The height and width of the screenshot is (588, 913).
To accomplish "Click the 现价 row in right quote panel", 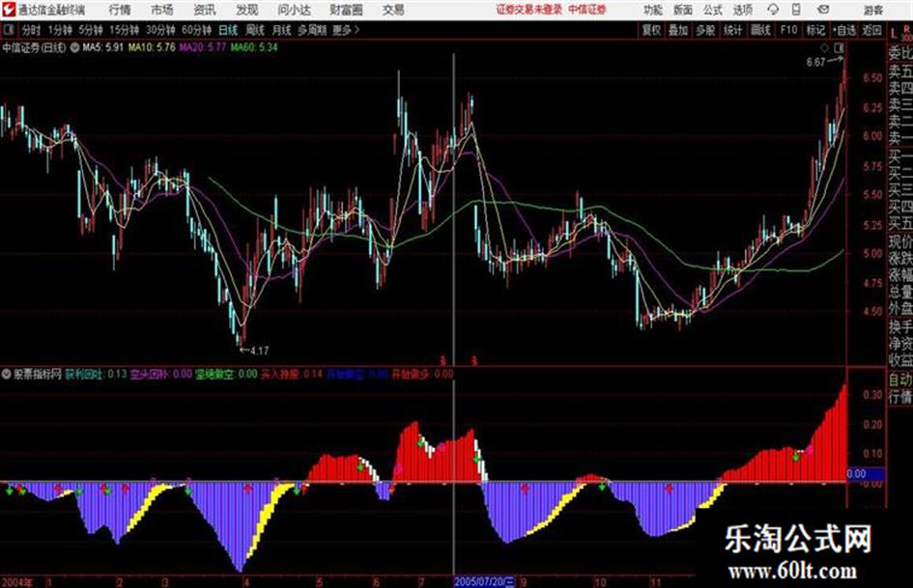I will click(x=900, y=241).
